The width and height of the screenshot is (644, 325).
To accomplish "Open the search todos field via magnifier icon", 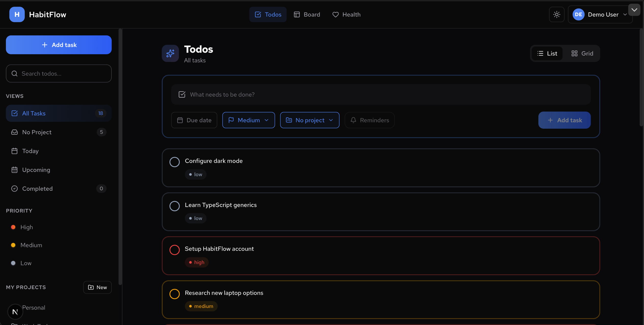I will pos(14,73).
